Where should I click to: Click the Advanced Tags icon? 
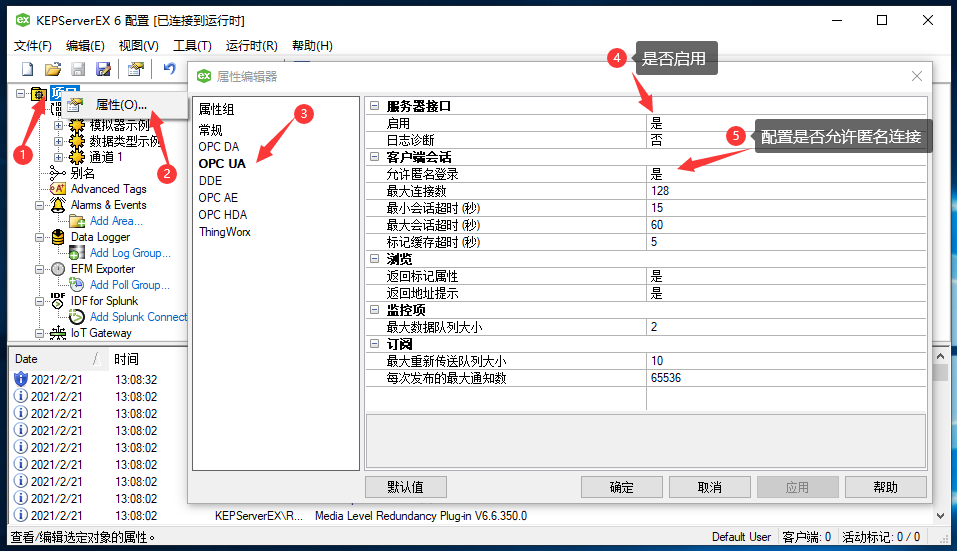pyautogui.click(x=57, y=189)
